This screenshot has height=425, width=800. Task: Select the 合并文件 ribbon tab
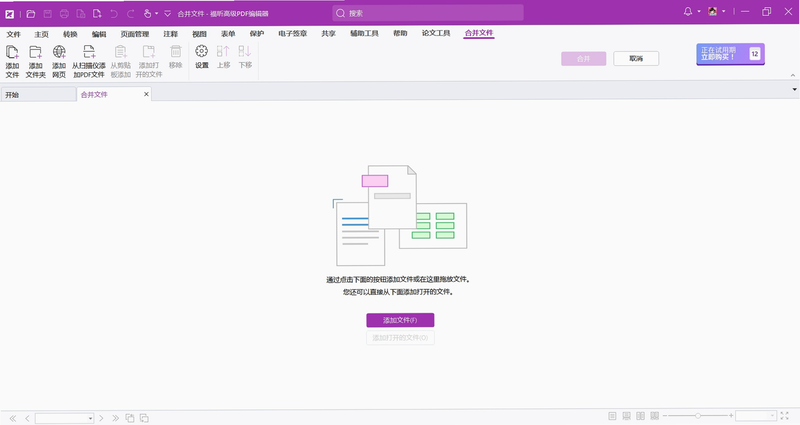click(479, 33)
